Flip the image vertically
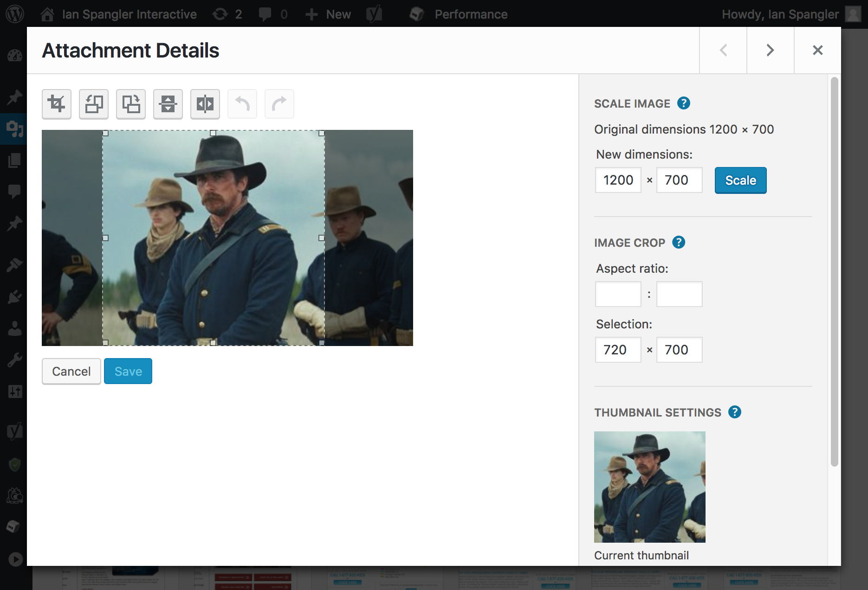Image resolution: width=868 pixels, height=590 pixels. (168, 104)
